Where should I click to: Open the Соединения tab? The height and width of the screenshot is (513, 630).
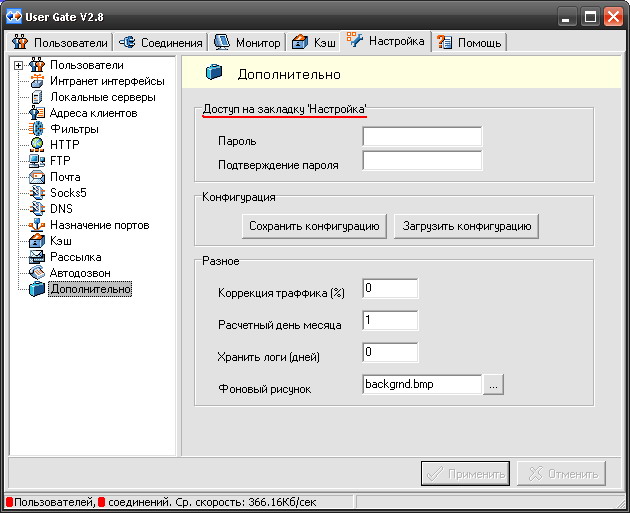160,42
